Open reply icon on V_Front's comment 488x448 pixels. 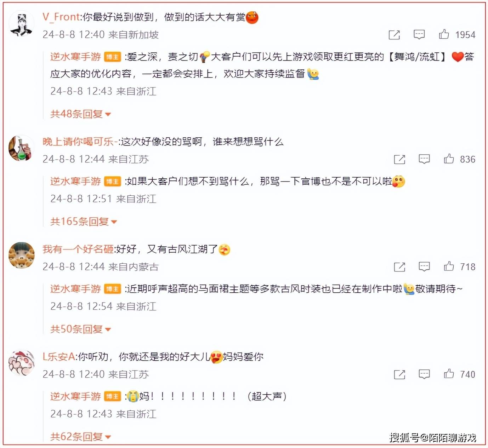click(x=419, y=34)
